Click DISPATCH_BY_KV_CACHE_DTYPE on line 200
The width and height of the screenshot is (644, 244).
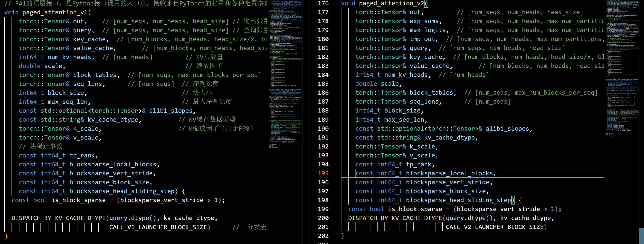(395, 218)
